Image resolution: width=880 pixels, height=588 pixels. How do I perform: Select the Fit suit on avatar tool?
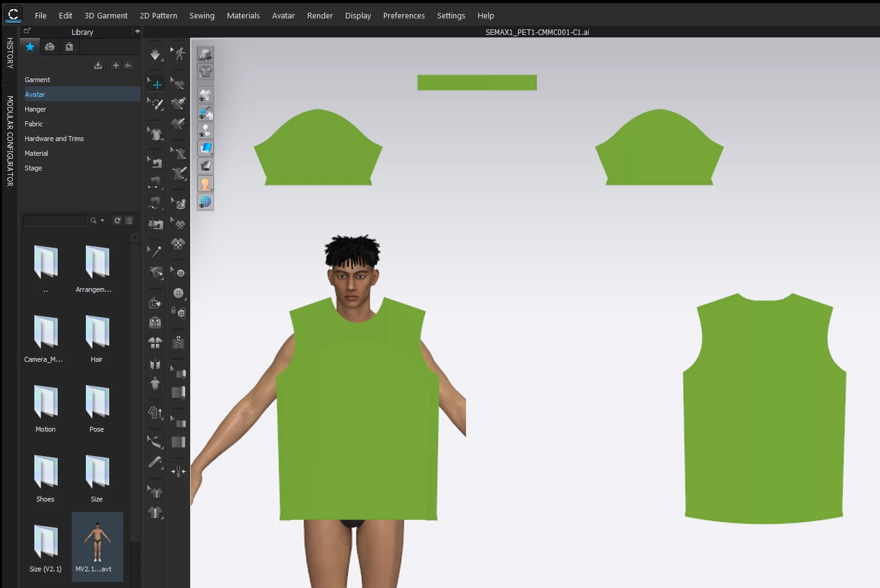click(156, 383)
